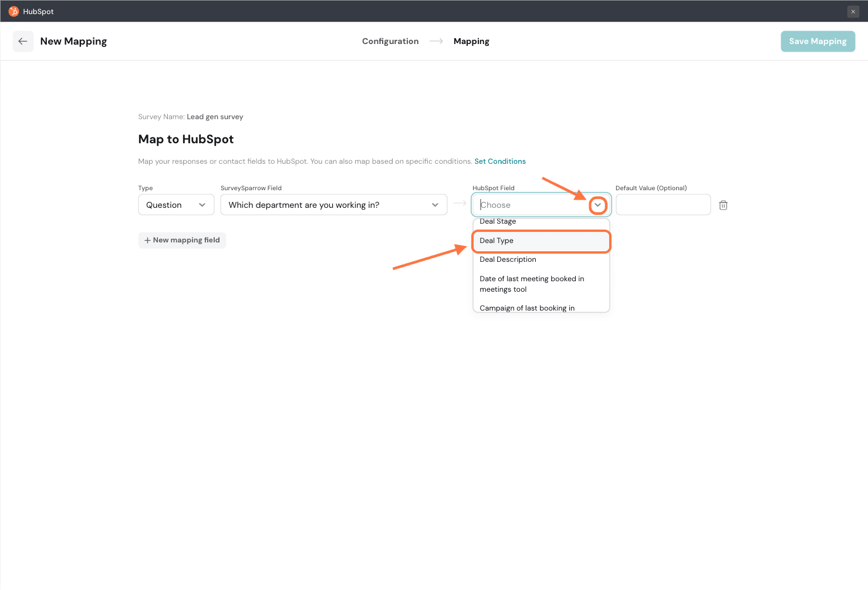Click into the HubSpot Field search box
This screenshot has width=868, height=590.
tap(531, 205)
